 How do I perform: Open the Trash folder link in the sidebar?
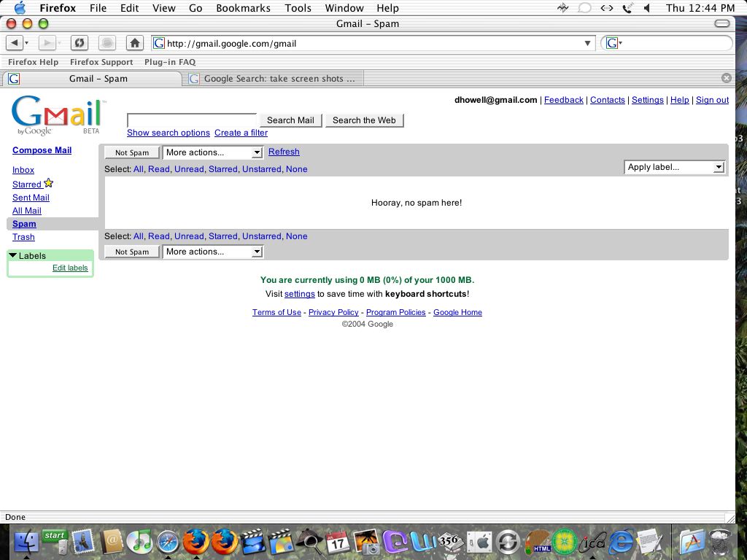coord(23,237)
